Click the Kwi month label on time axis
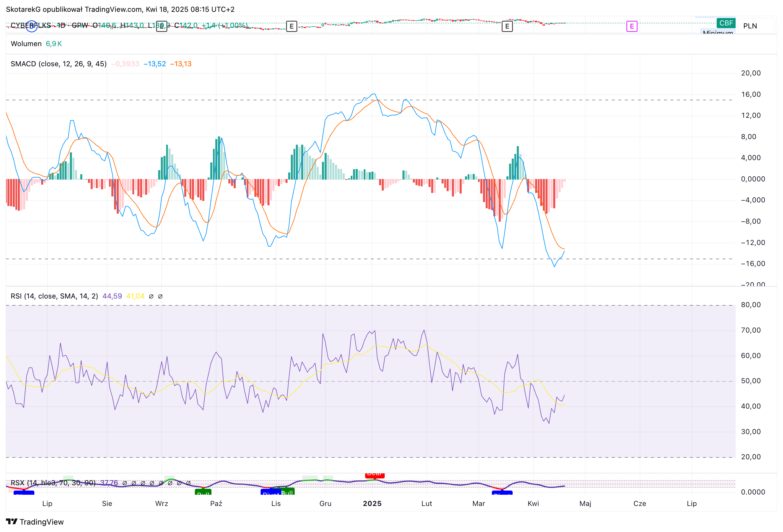 tap(533, 504)
